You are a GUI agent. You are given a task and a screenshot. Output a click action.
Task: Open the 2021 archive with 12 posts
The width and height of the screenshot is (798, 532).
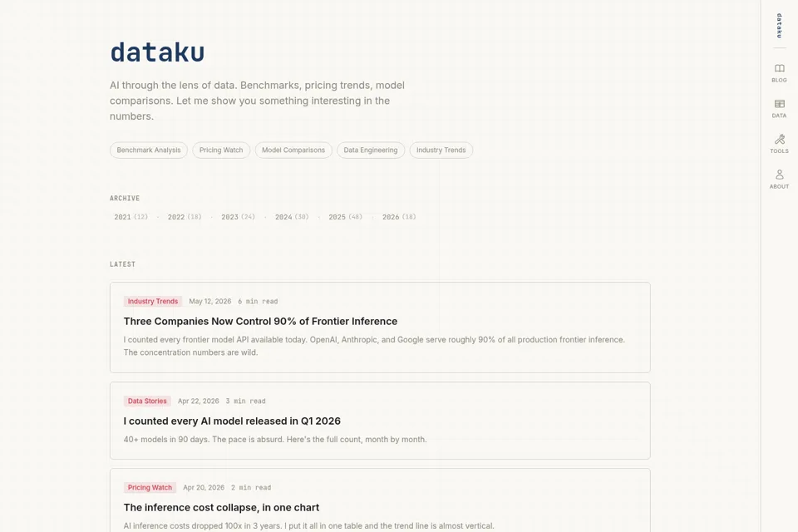(131, 217)
